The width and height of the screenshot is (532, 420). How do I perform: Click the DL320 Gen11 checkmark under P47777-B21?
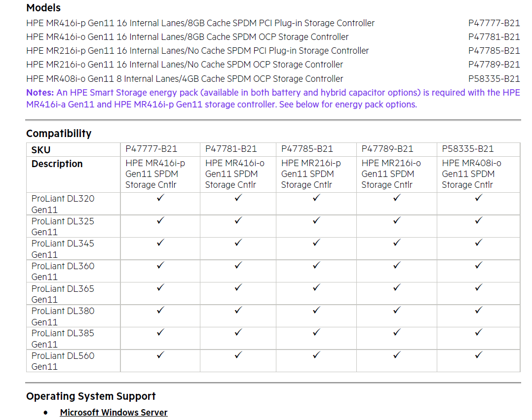point(160,198)
